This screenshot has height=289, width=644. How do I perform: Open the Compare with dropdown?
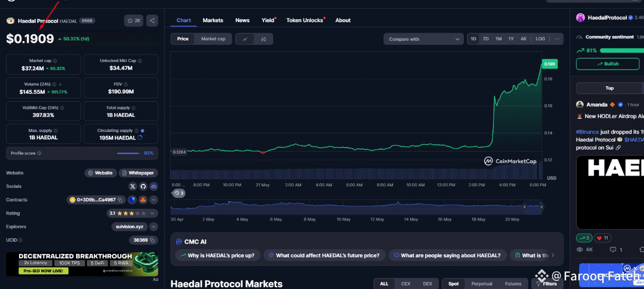tap(424, 39)
